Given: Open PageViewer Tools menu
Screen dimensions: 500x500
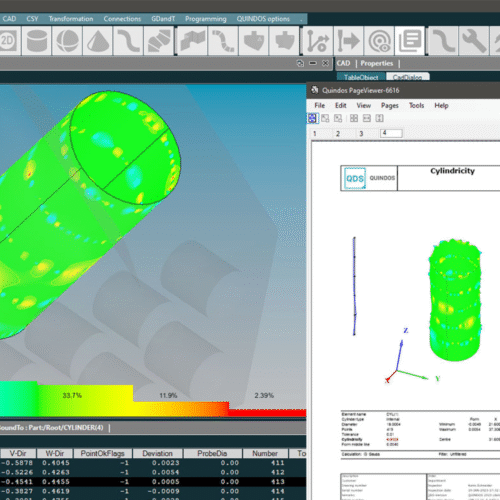Looking at the screenshot, I should (416, 105).
